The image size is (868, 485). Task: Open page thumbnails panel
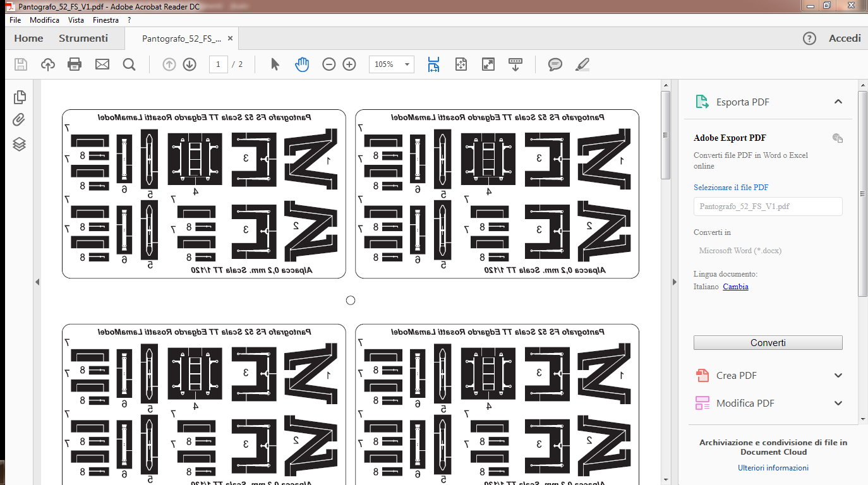click(20, 97)
